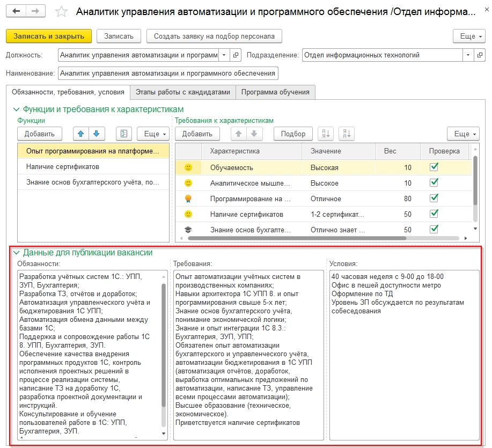Open the Еще menu in Функции toolbar
Viewport: 492px width, 448px height.
point(153,134)
